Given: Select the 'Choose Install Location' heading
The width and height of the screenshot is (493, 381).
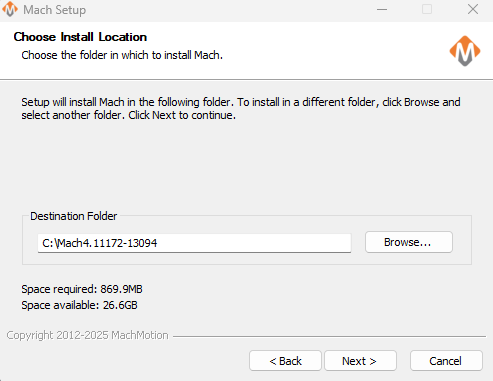Looking at the screenshot, I should tap(80, 37).
